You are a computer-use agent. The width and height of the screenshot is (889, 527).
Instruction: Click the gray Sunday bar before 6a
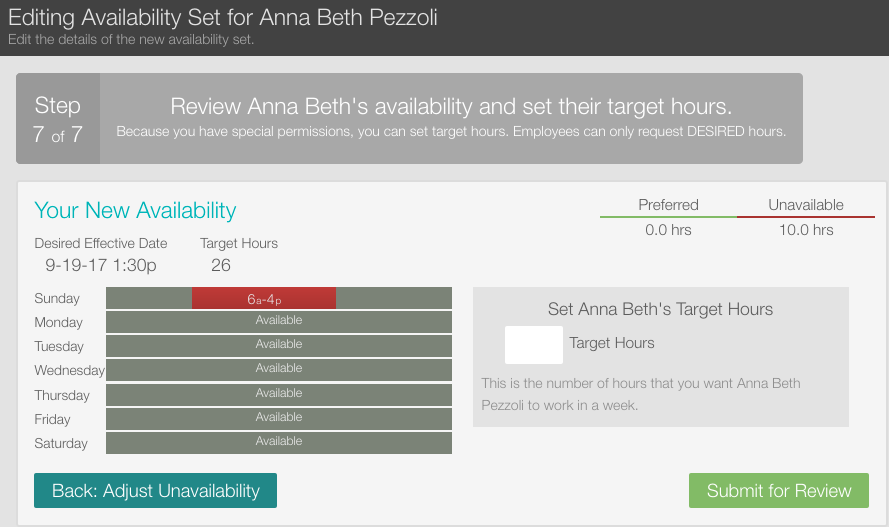point(149,298)
